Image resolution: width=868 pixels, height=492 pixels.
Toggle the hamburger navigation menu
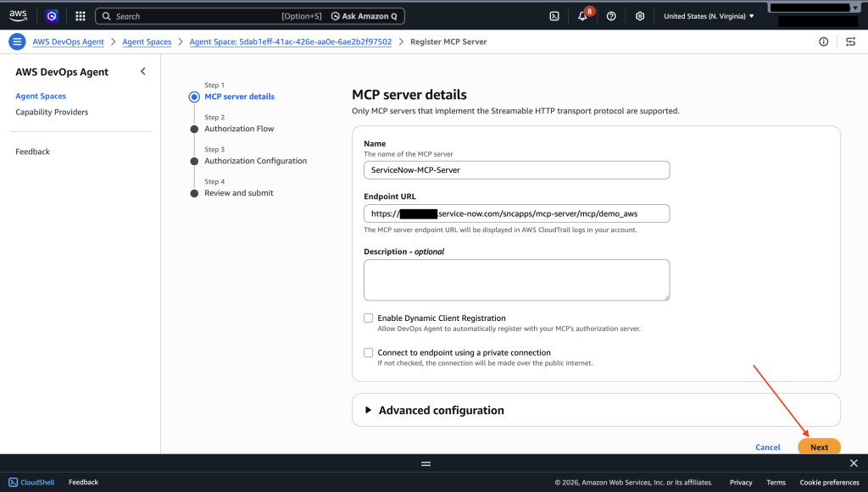[x=17, y=41]
